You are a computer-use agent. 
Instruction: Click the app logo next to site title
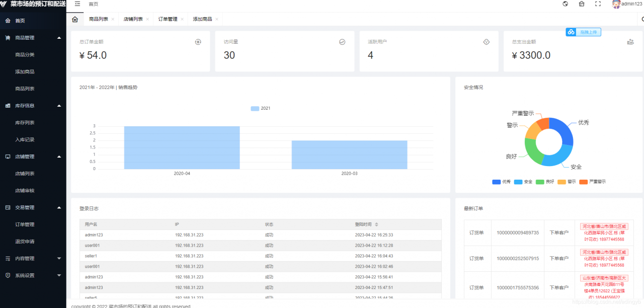5,4
